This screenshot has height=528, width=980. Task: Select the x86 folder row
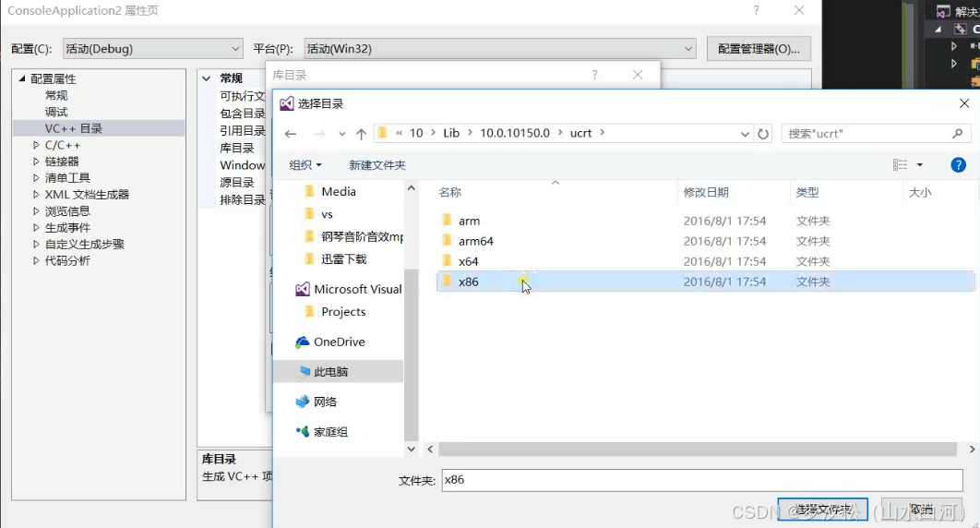[705, 282]
